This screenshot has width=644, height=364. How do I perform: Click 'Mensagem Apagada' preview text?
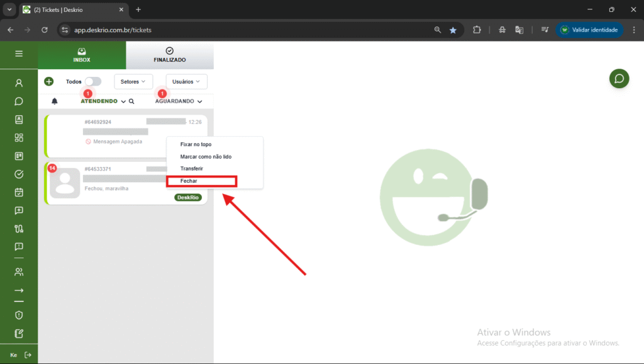[118, 142]
